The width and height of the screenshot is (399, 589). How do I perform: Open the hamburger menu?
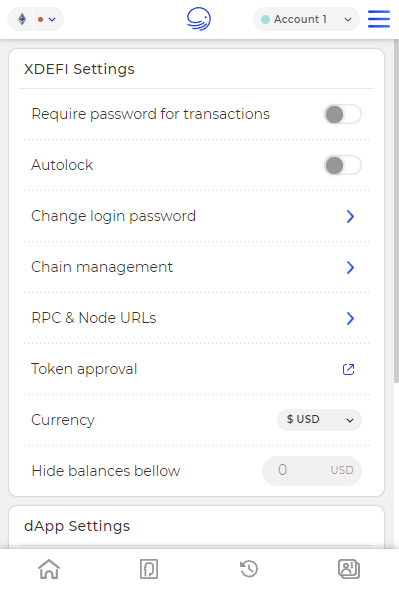379,19
